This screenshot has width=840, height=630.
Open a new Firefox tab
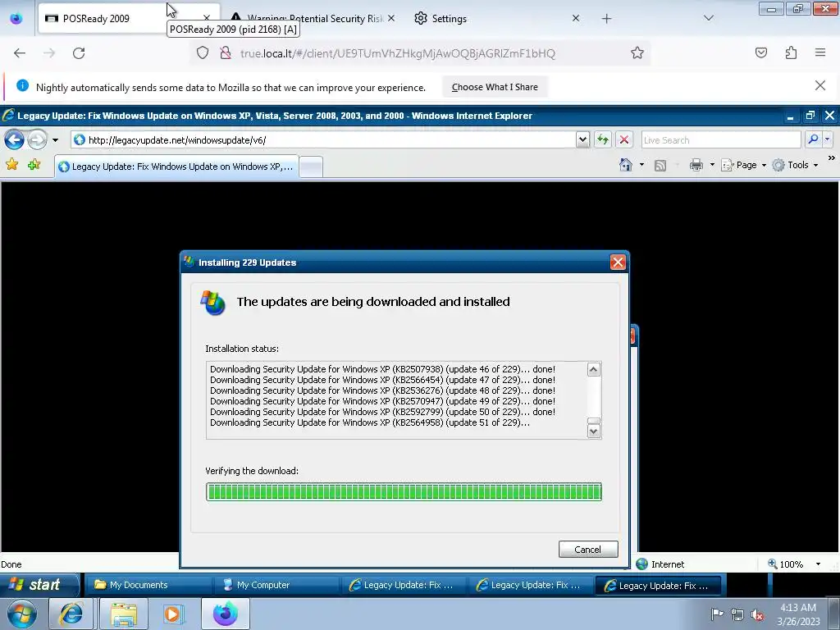coord(606,19)
